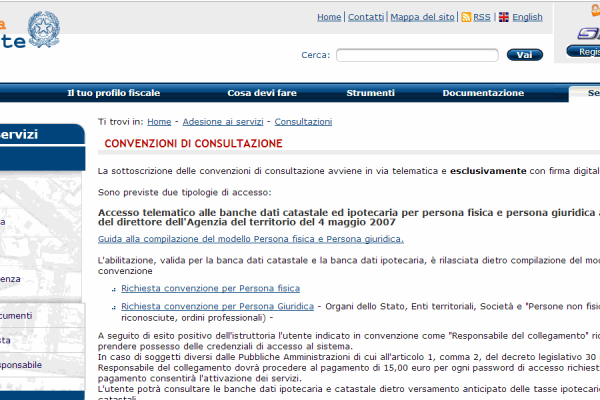Viewport: 600px width, 400px height.
Task: Click the CONVENZIONI DI CONSULTAZIONE heading
Action: coord(193,144)
